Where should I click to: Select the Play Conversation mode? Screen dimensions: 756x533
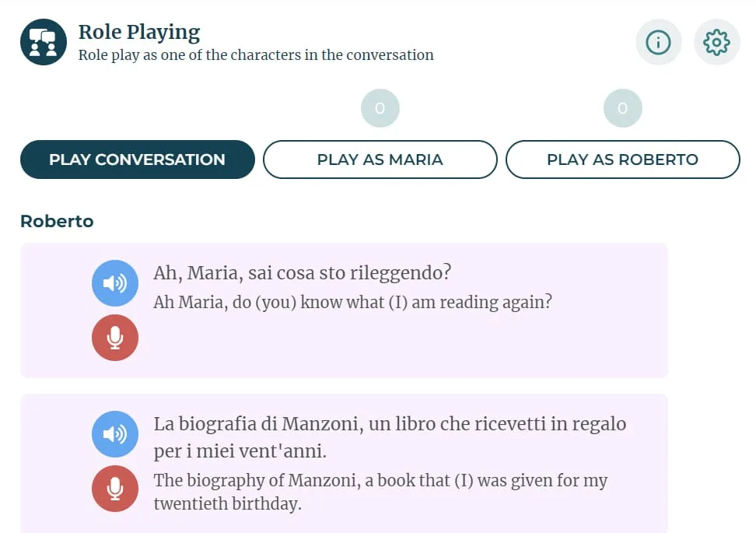point(137,160)
